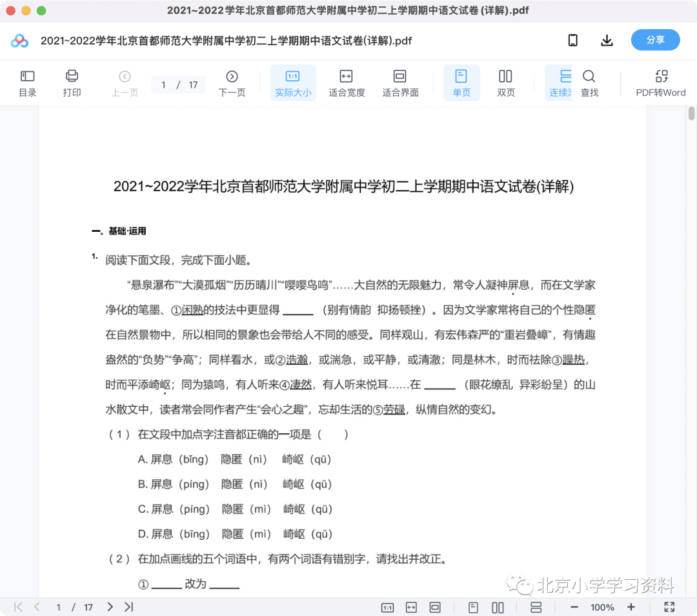Zoom out with the minus button
The width and height of the screenshot is (697, 616).
(574, 607)
